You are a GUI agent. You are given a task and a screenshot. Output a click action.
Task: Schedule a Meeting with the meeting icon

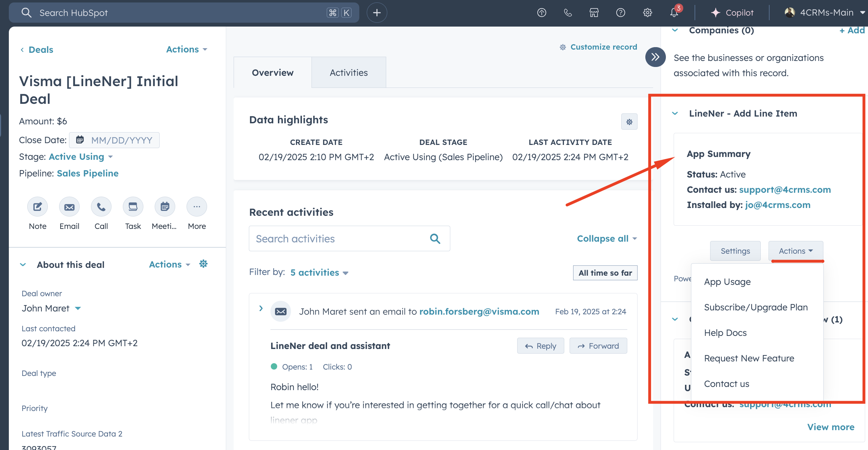click(x=165, y=207)
